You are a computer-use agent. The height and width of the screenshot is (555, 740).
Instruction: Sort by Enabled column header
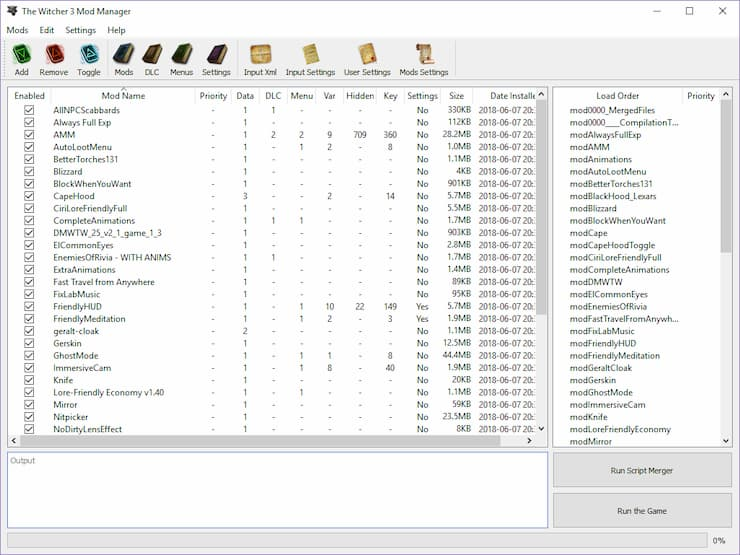pyautogui.click(x=29, y=96)
